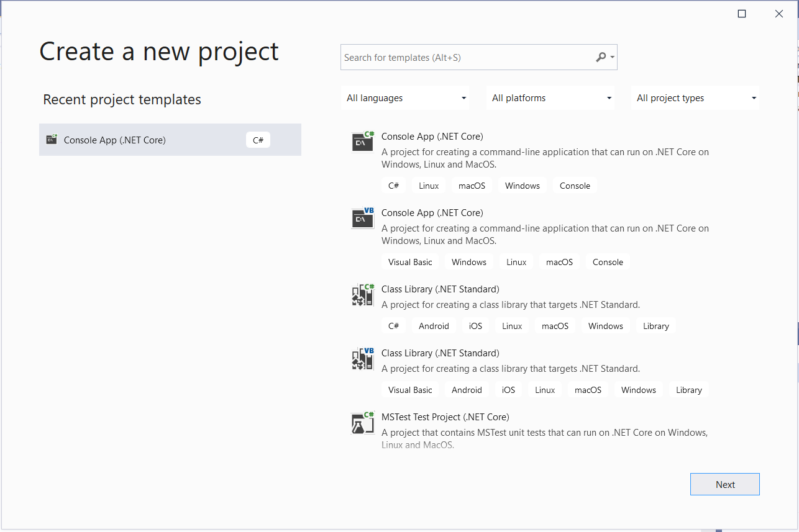Click MSTest project description text

(x=545, y=439)
